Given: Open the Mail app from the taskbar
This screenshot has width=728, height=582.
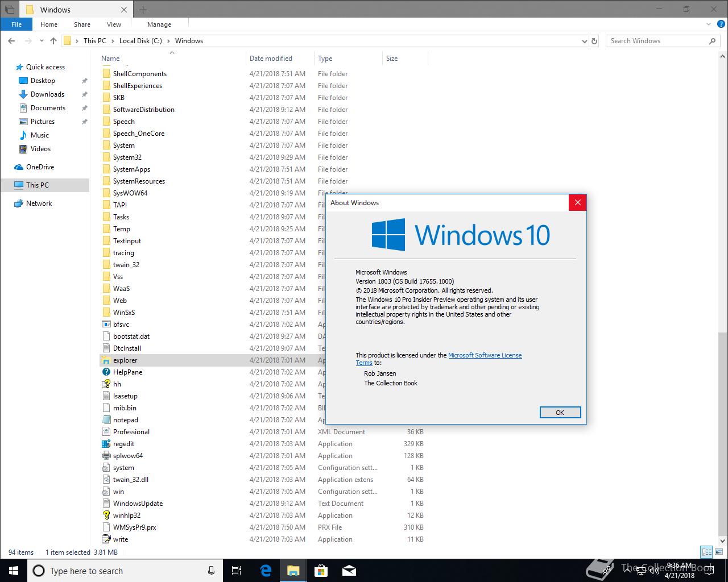Looking at the screenshot, I should pyautogui.click(x=349, y=571).
